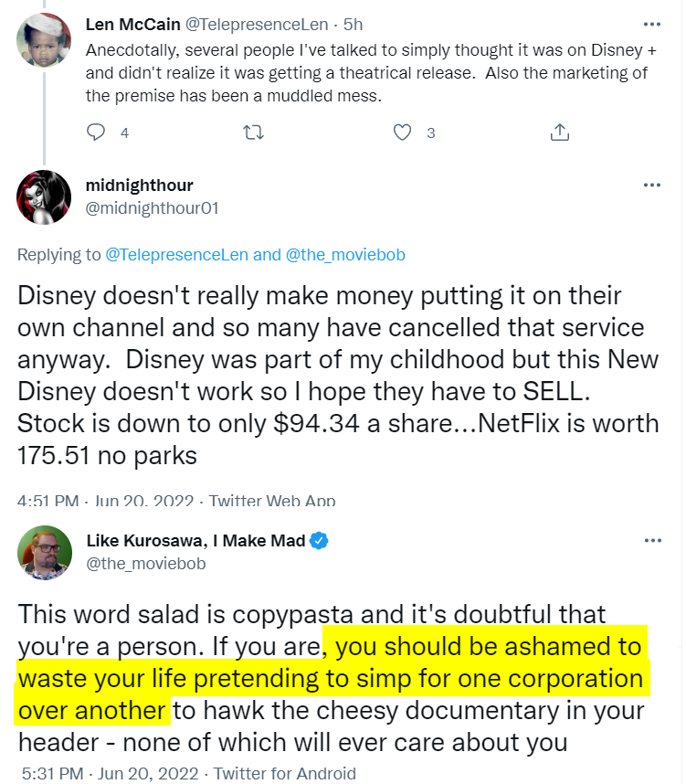686x784 pixels.
Task: Like Len McCain's tweet
Action: pos(402,132)
